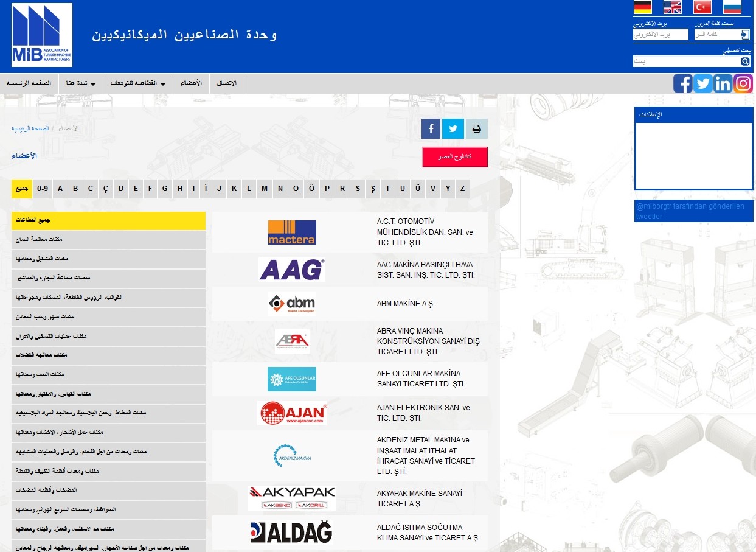
Task: Open AKYAPAK company logo
Action: (292, 498)
